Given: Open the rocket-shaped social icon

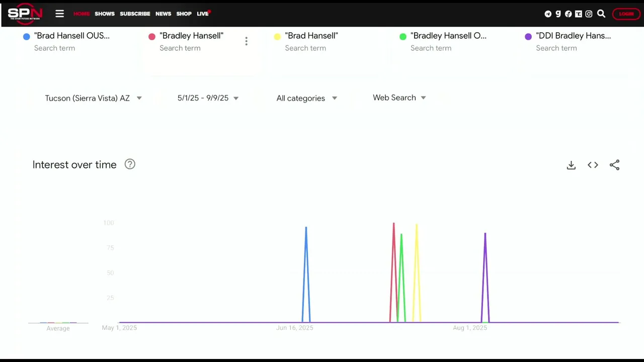Looking at the screenshot, I should [x=569, y=14].
